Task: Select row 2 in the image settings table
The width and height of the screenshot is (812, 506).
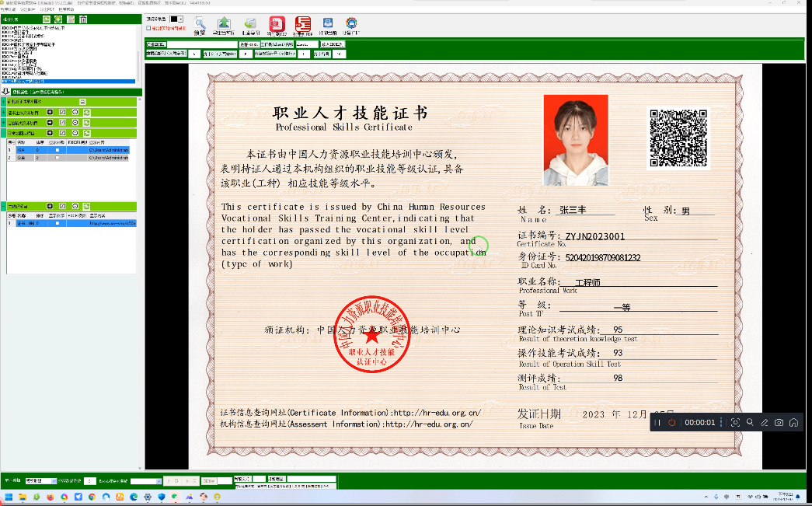Action: tap(68, 158)
